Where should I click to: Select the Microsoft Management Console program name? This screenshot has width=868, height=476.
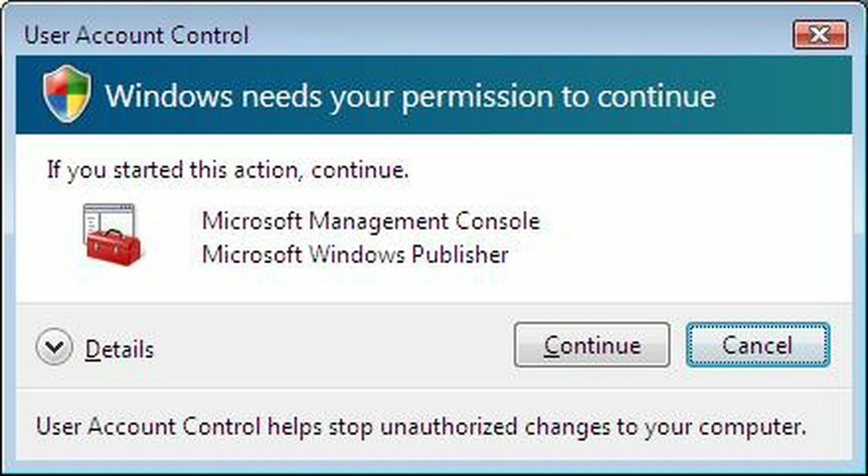click(x=371, y=221)
